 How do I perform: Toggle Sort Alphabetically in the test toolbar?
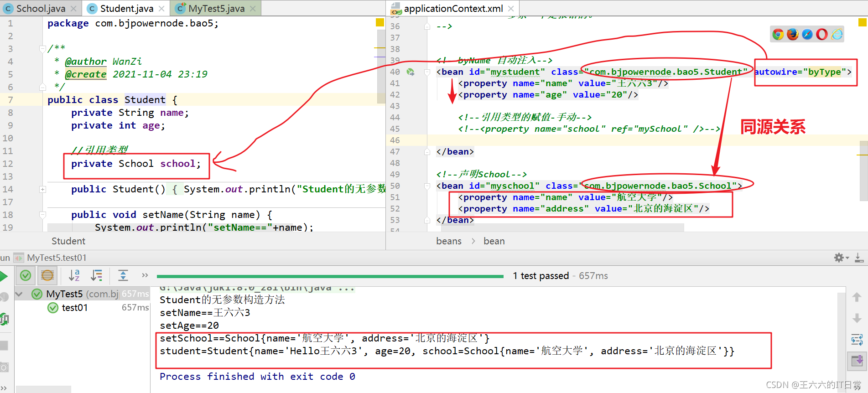point(74,275)
